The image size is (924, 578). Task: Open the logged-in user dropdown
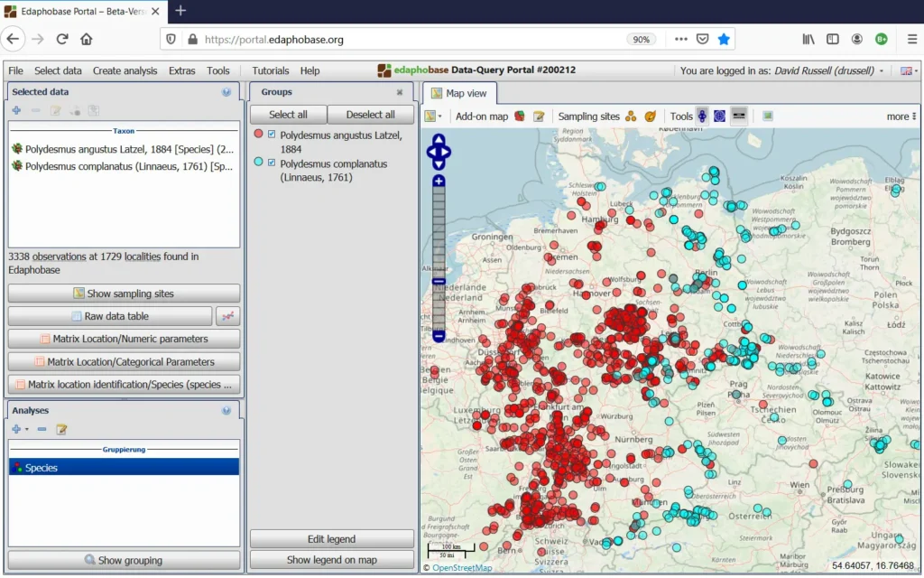[x=882, y=70]
